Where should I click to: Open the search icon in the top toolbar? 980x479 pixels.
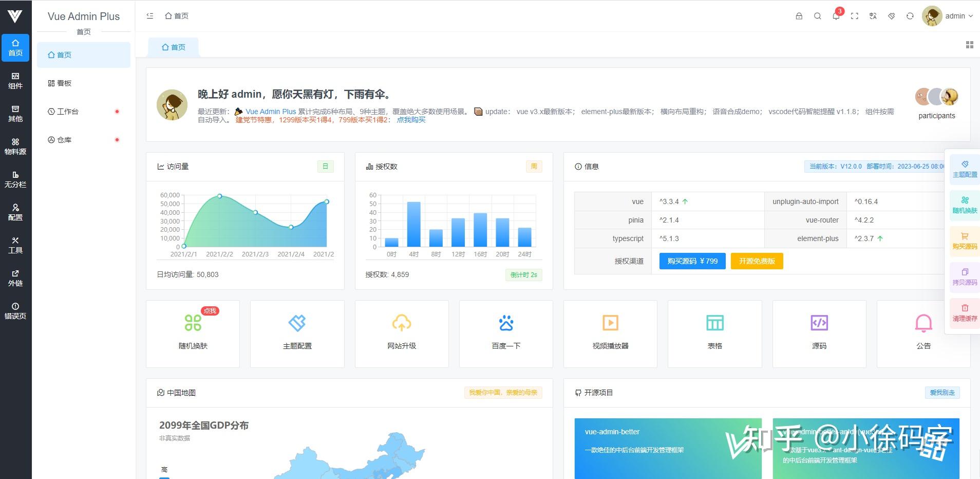click(817, 16)
